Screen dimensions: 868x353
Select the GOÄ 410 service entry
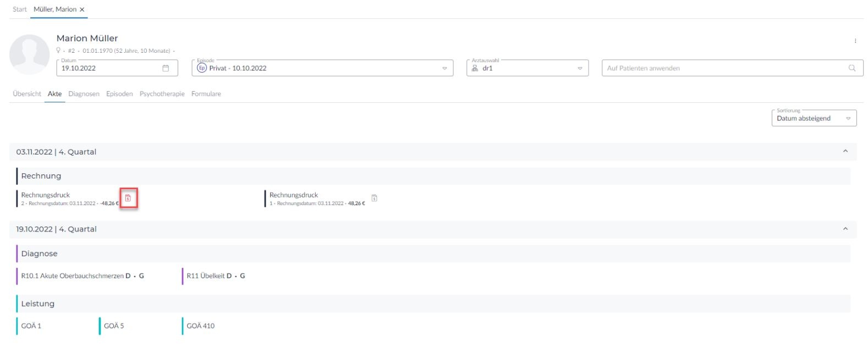(200, 326)
